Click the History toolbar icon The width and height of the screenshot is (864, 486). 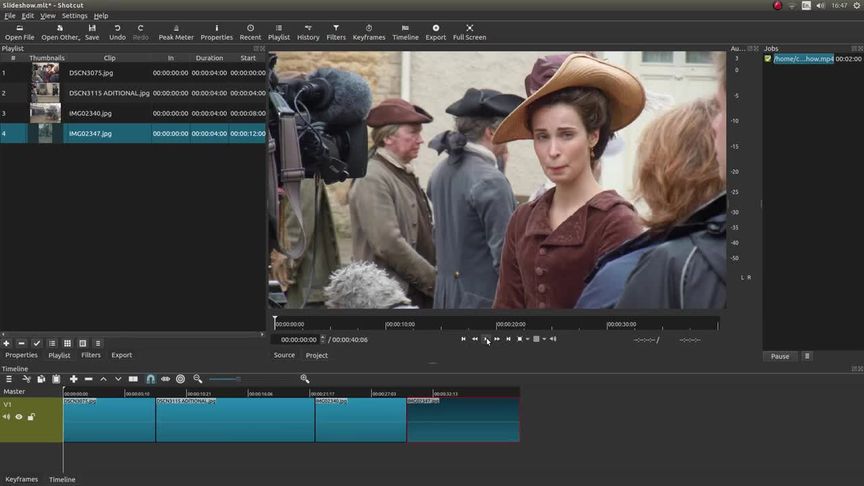click(308, 32)
